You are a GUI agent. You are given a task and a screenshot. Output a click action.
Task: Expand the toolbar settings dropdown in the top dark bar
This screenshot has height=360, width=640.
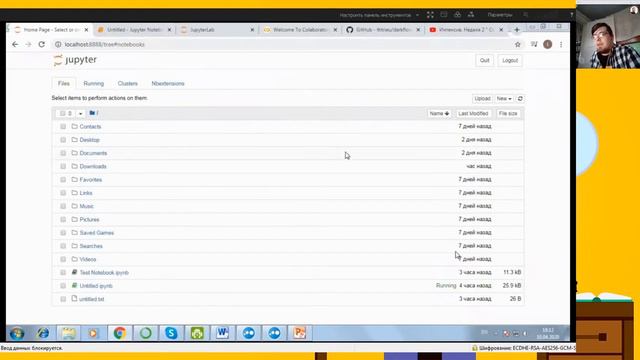[x=418, y=15]
